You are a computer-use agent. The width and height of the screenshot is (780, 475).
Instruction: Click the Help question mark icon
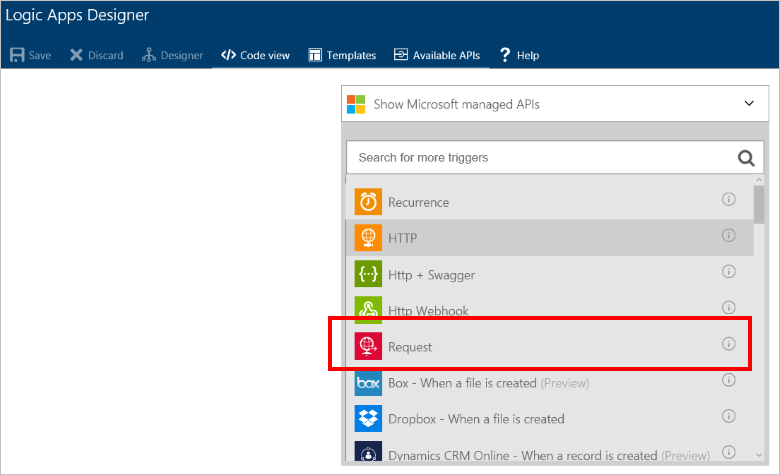(x=505, y=55)
